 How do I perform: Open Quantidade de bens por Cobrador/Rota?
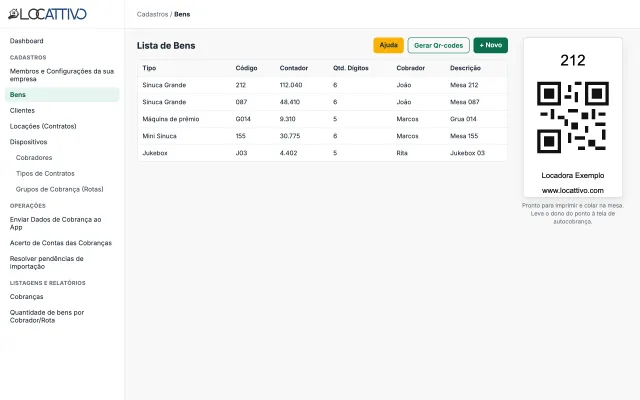pyautogui.click(x=47, y=316)
